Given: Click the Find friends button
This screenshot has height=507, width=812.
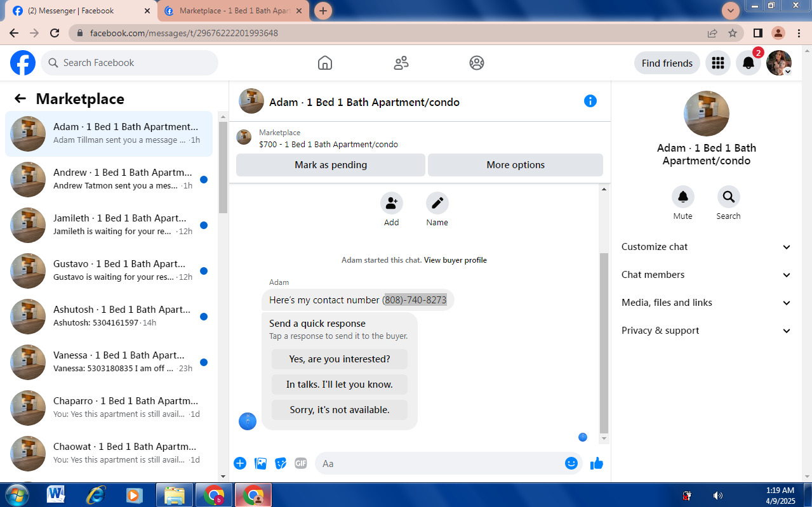Looking at the screenshot, I should (667, 63).
